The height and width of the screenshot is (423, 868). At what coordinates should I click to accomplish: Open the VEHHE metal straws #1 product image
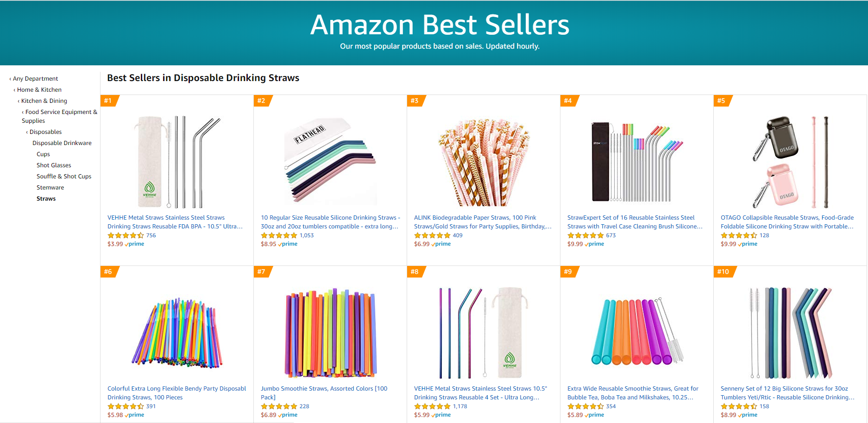point(176,161)
